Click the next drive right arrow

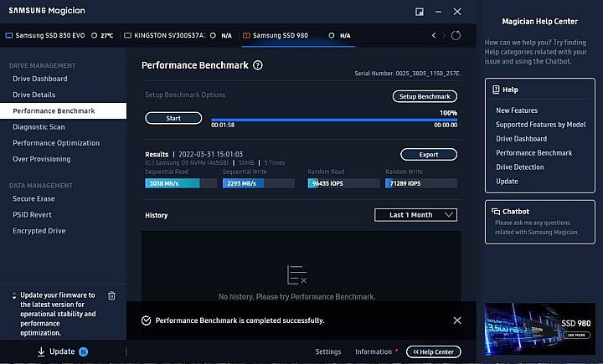444,35
